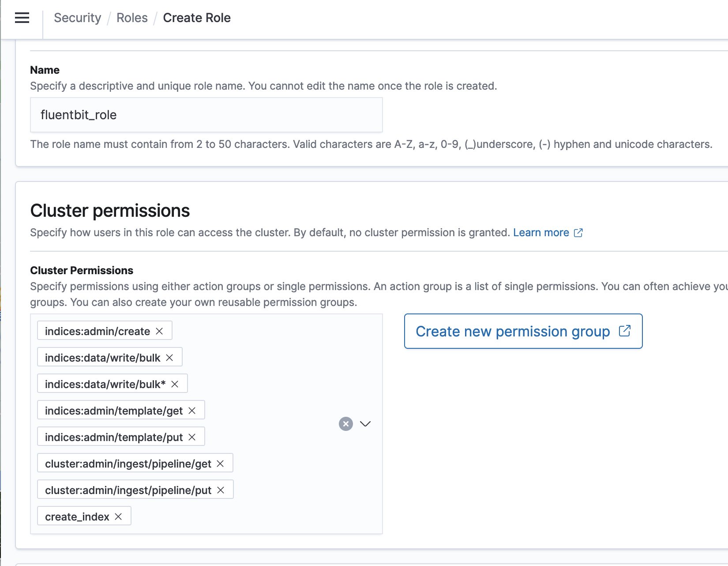Expand the cluster permissions dropdown chevron
The height and width of the screenshot is (566, 728).
(365, 424)
